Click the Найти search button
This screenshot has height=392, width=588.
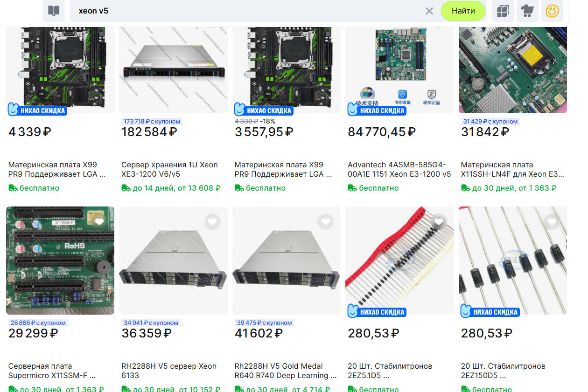463,11
